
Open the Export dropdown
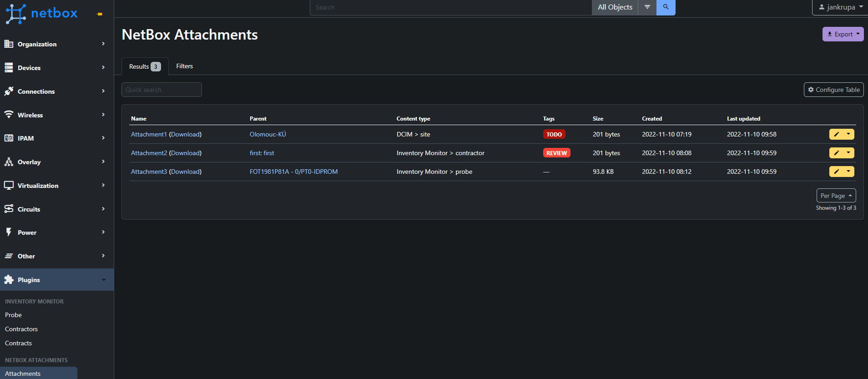coord(843,34)
